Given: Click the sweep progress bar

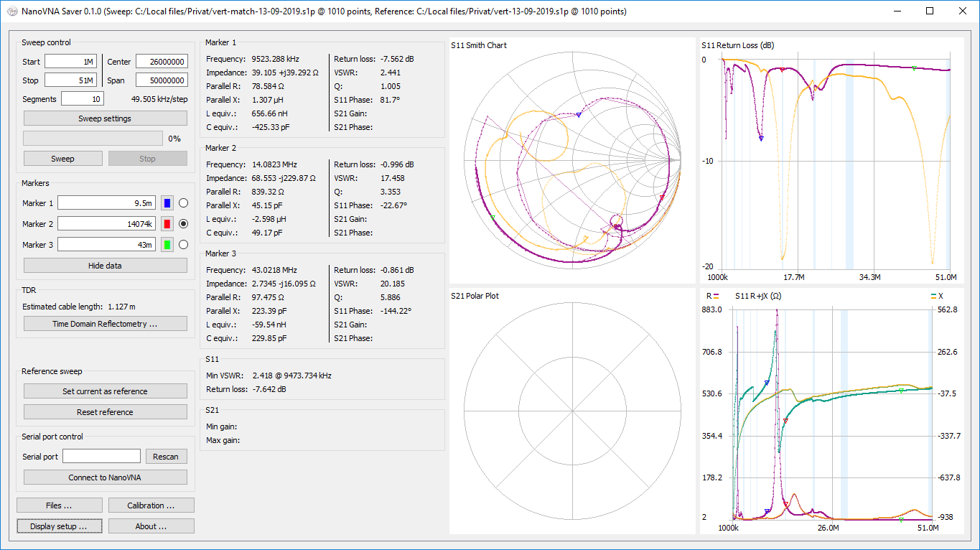Looking at the screenshot, I should 93,139.
